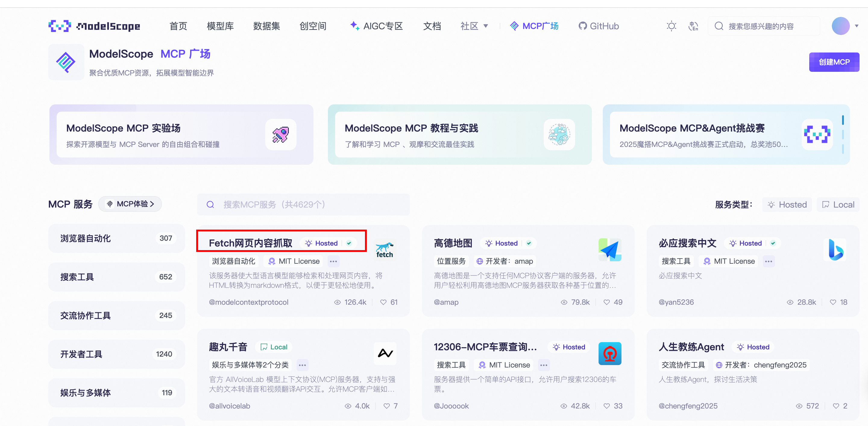Image resolution: width=868 pixels, height=426 pixels.
Task: Click the MIT License tag on Fetch card
Action: tap(294, 261)
